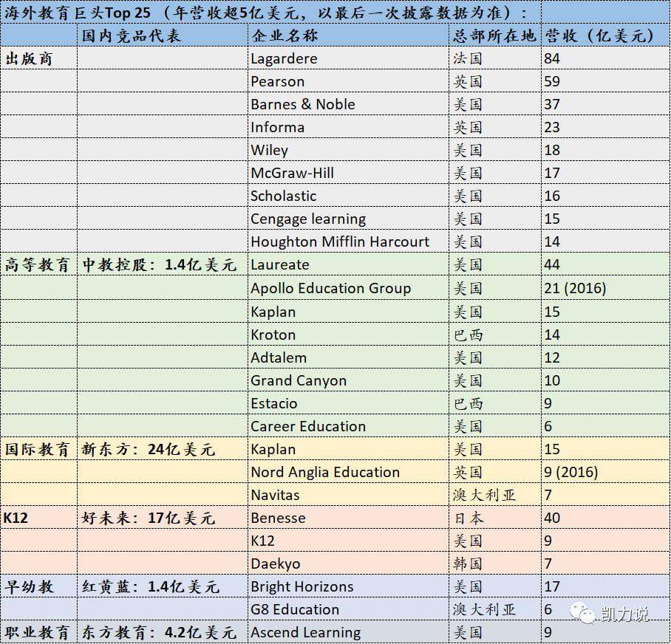
Task: Click the 'Benesse' cell
Action: coord(348,518)
